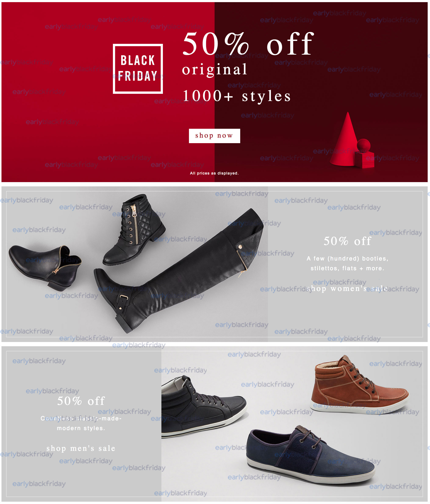
Task: Click the 'original' text in hero banner
Action: (215, 70)
